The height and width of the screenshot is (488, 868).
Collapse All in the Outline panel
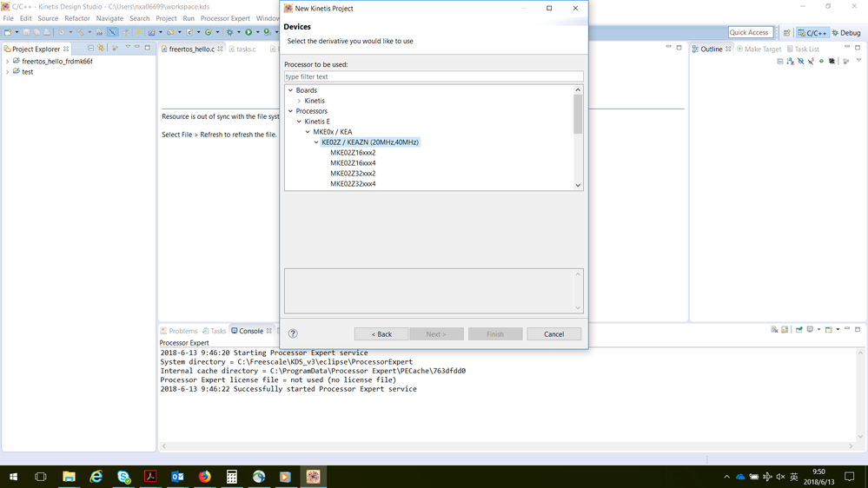[x=780, y=61]
